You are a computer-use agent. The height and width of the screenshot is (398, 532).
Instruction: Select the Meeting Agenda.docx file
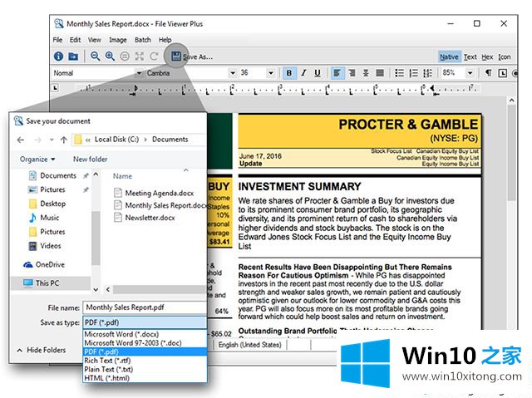click(154, 193)
